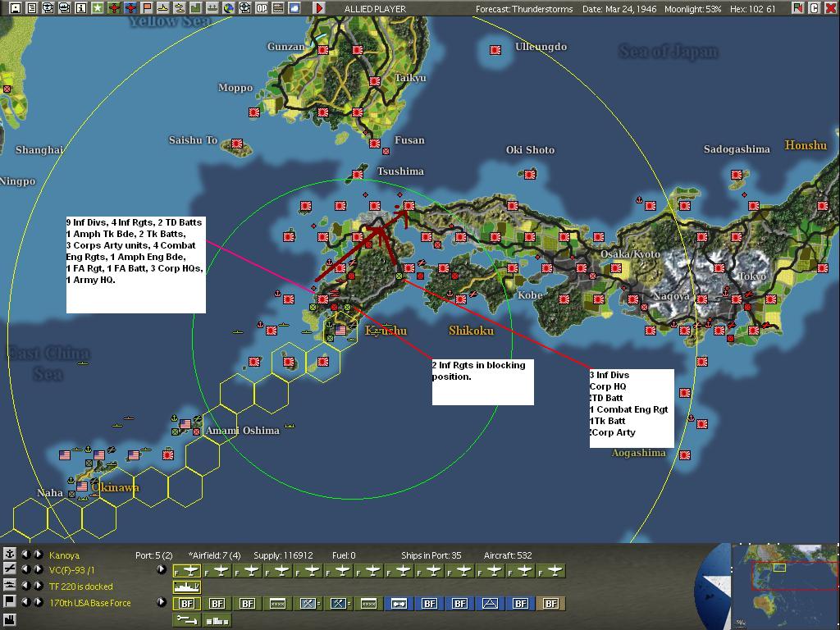
Task: Click the 'C' icon at top right
Action: pyautogui.click(x=814, y=8)
